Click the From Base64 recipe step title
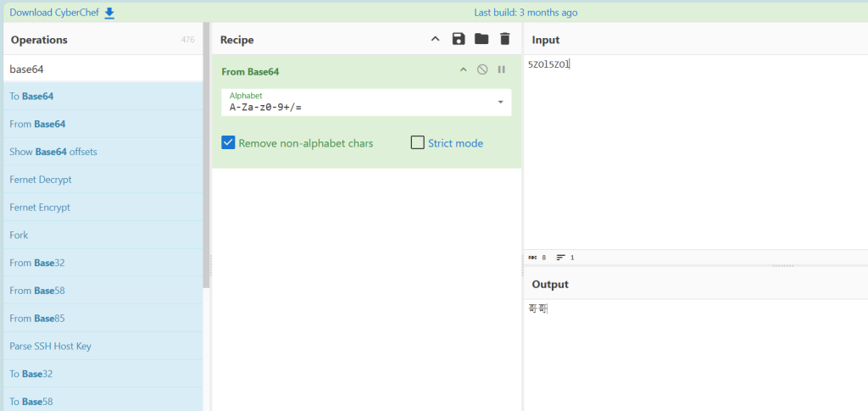This screenshot has width=868, height=411. (250, 71)
